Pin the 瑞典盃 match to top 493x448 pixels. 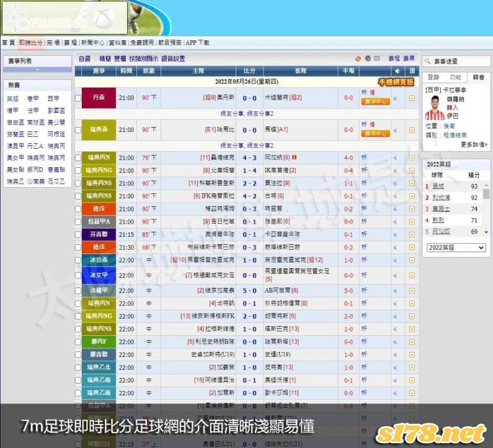pyautogui.click(x=412, y=130)
